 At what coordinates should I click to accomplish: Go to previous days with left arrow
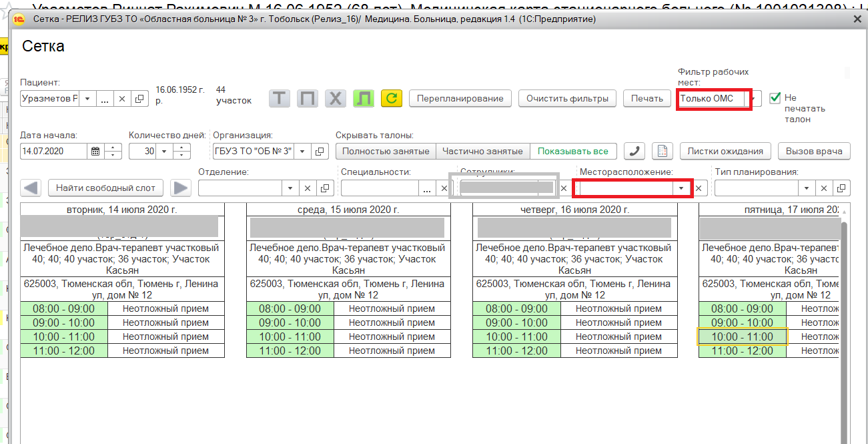tap(32, 188)
